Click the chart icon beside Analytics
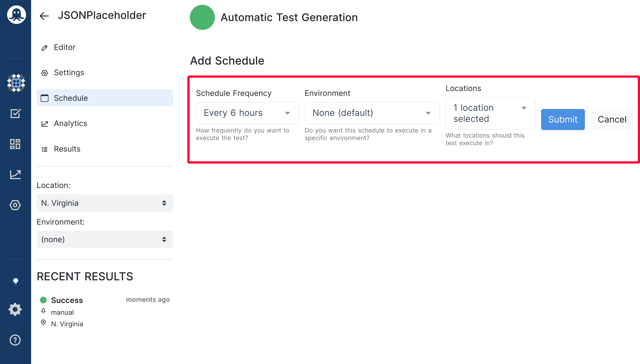640x364 pixels. tap(44, 124)
